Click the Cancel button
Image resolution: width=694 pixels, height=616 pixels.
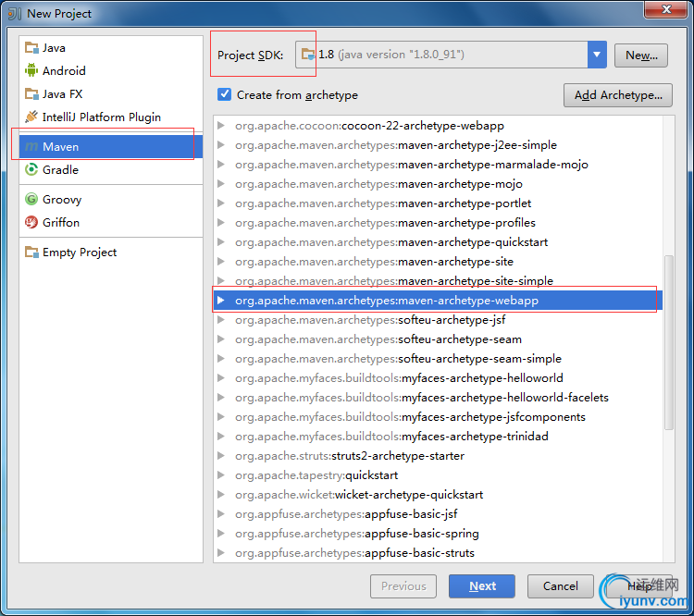[x=561, y=586]
